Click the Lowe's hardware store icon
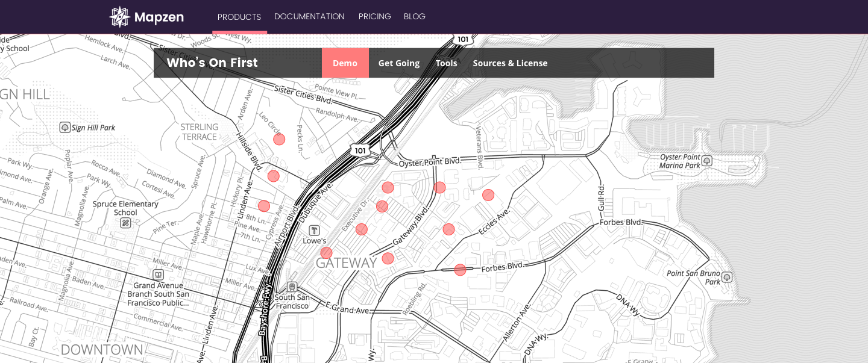The height and width of the screenshot is (363, 868). click(x=314, y=231)
